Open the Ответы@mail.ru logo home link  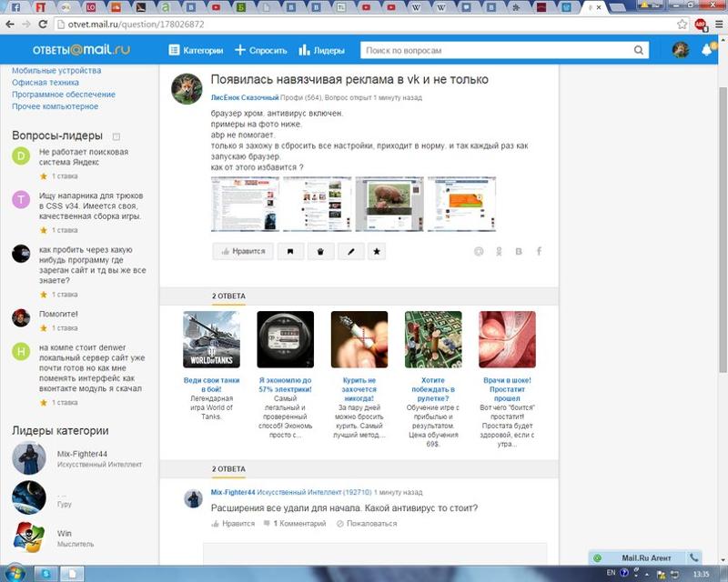(81, 50)
